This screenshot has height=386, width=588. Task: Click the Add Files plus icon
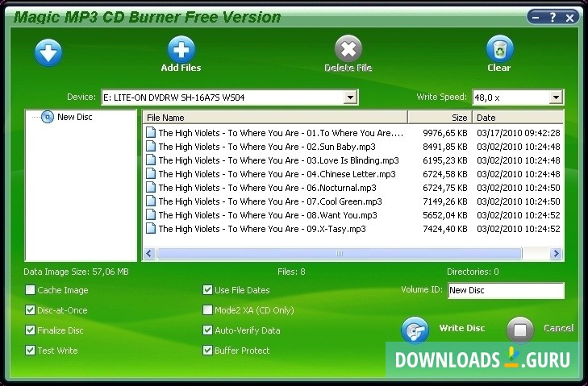click(x=181, y=49)
